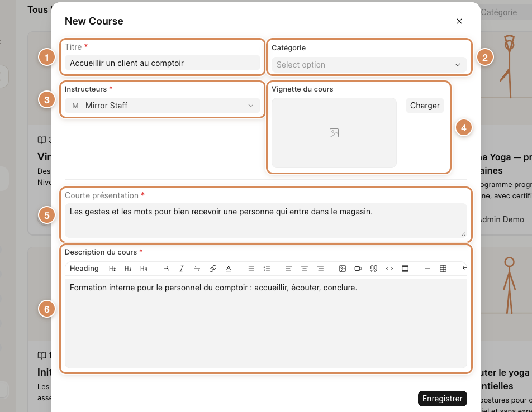
Task: Click into the description editor body
Action: tap(266, 324)
